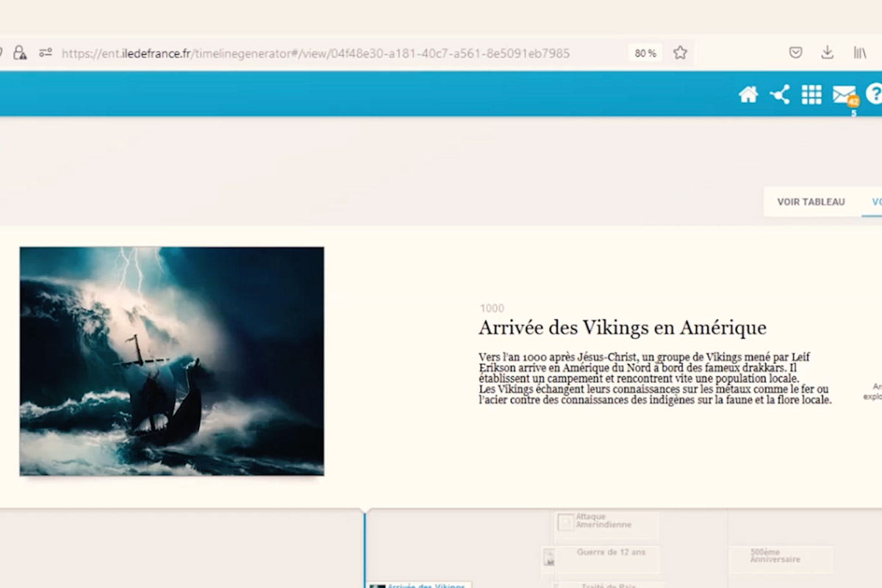Open the Pocket save icon

795,53
